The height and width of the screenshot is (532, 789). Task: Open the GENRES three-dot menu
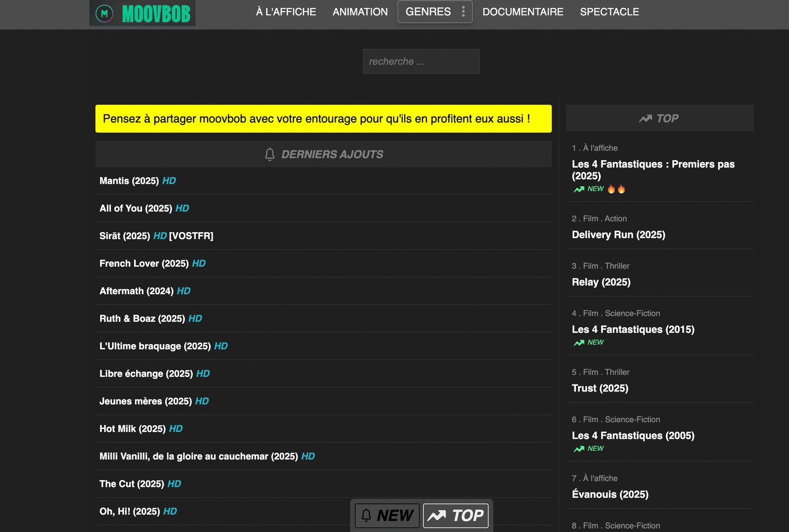[463, 12]
